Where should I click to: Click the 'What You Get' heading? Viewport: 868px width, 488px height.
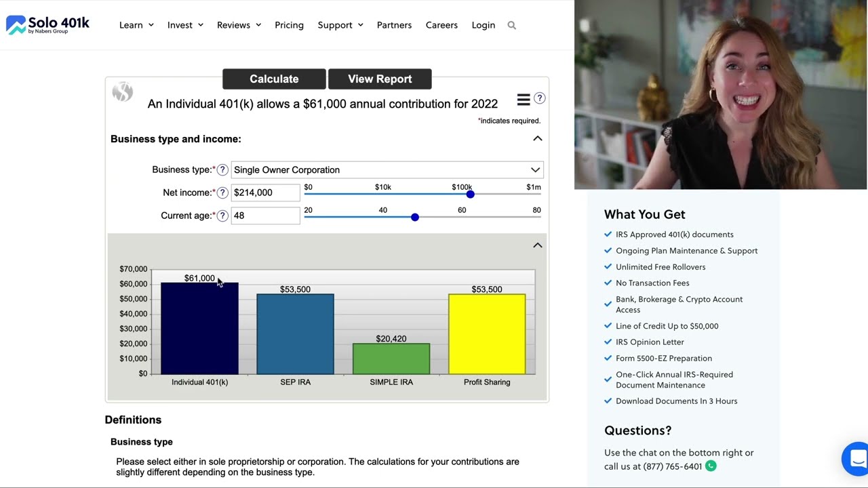pos(645,215)
